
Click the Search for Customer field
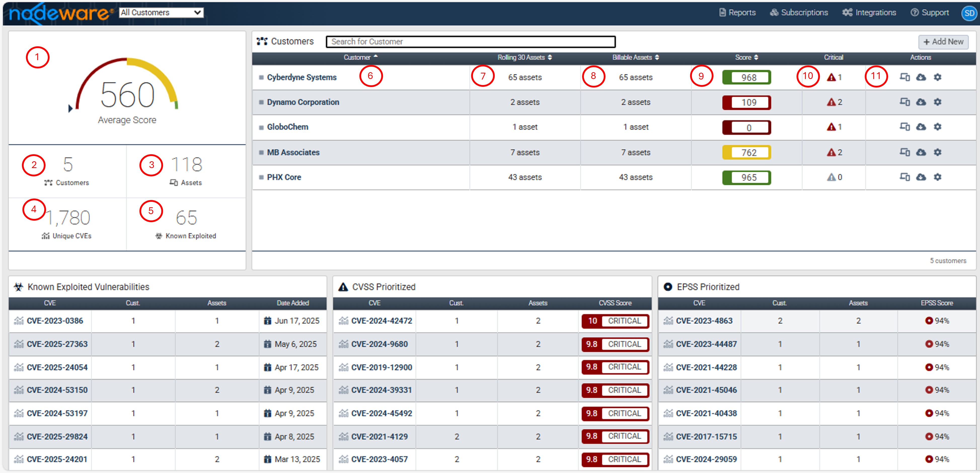[x=471, y=42]
